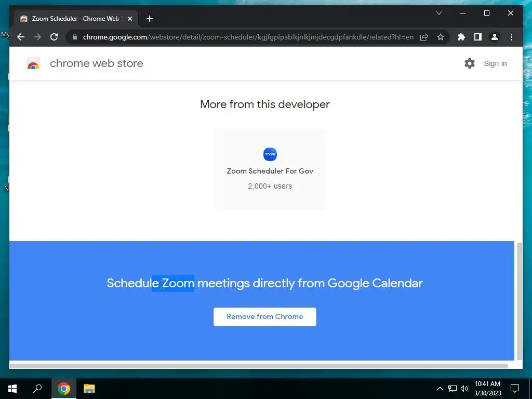Open the Zoom Scheduler For Gov card

click(x=270, y=169)
